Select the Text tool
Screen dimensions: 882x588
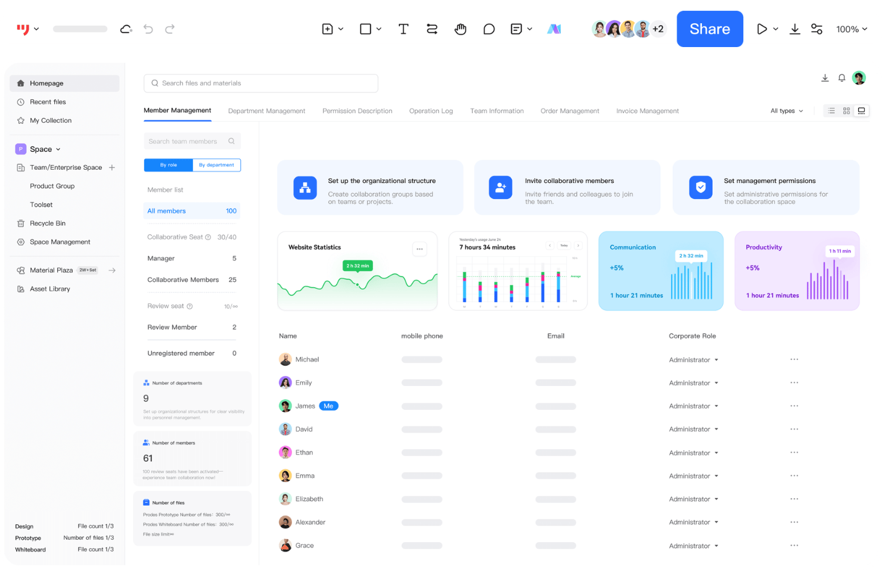pos(403,29)
